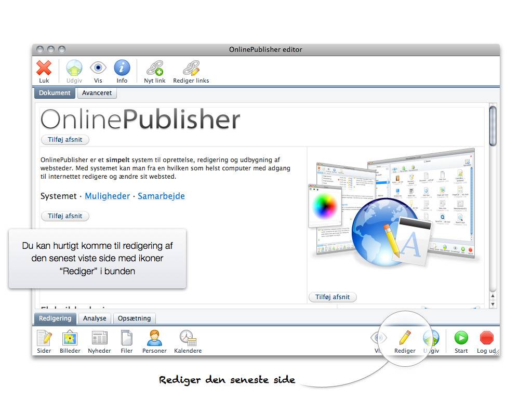Screen dimensions: 532x399
Task: Open the Kalendere calendars section
Action: (x=188, y=339)
